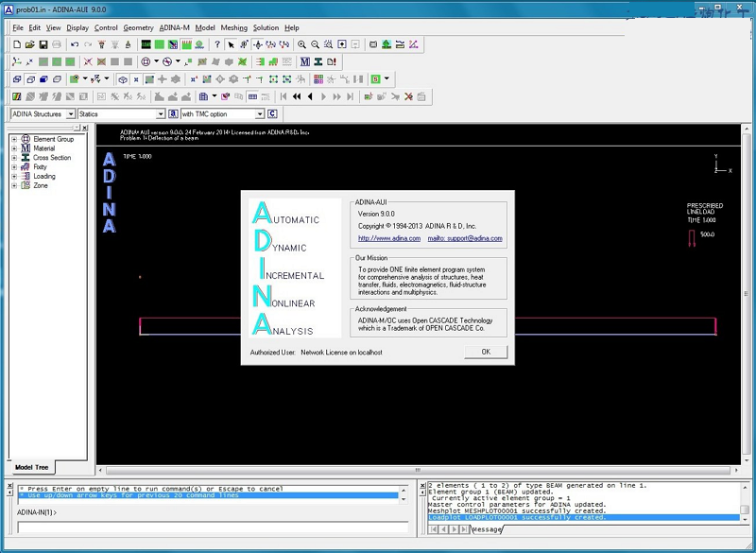Screen dimensions: 756x553
Task: Click the pick arrow cursor tool
Action: pos(232,44)
